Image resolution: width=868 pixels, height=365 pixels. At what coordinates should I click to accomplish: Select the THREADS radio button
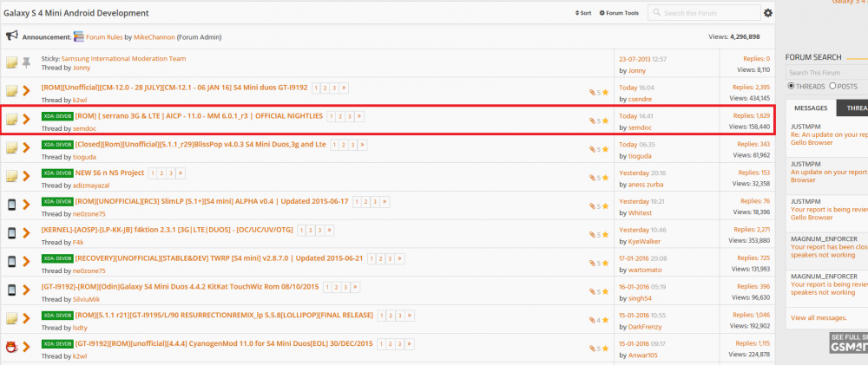(791, 86)
